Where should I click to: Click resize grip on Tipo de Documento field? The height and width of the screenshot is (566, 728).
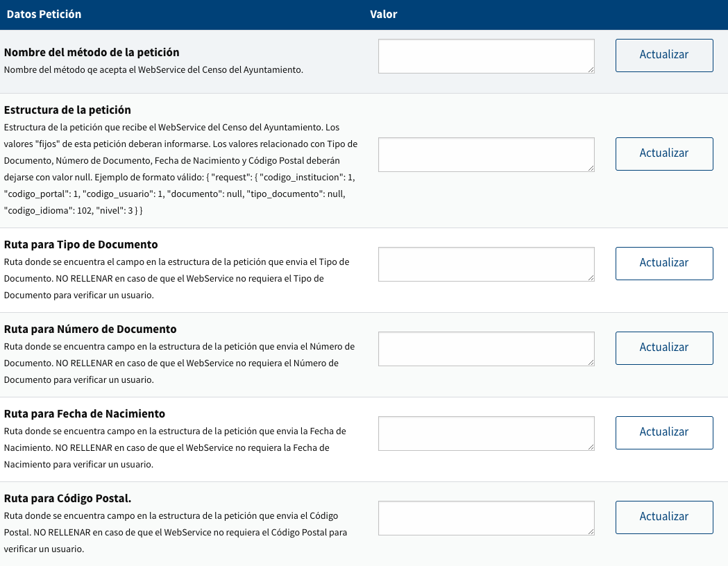[591, 277]
